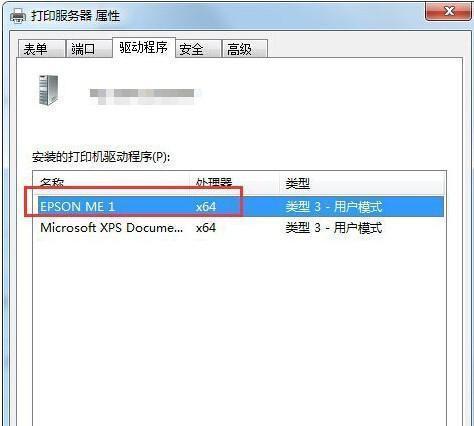Go to the 安全 tab
This screenshot has width=474, height=426.
point(198,49)
